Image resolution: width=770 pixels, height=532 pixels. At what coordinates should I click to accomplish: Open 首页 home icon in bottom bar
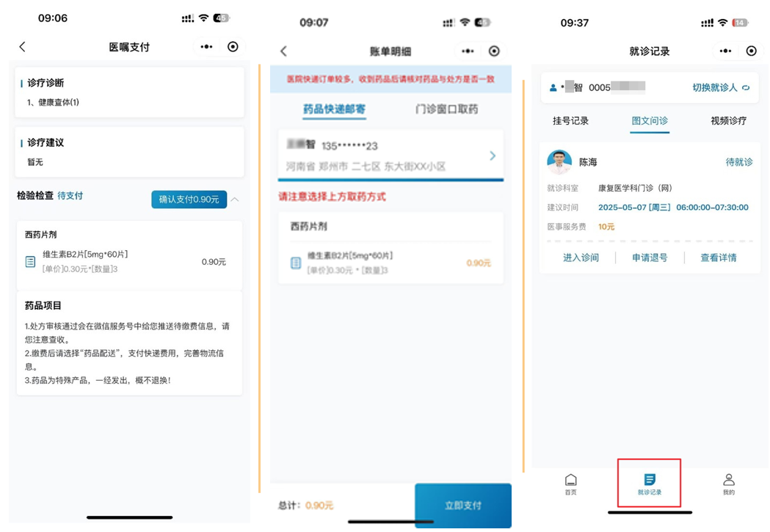click(570, 484)
